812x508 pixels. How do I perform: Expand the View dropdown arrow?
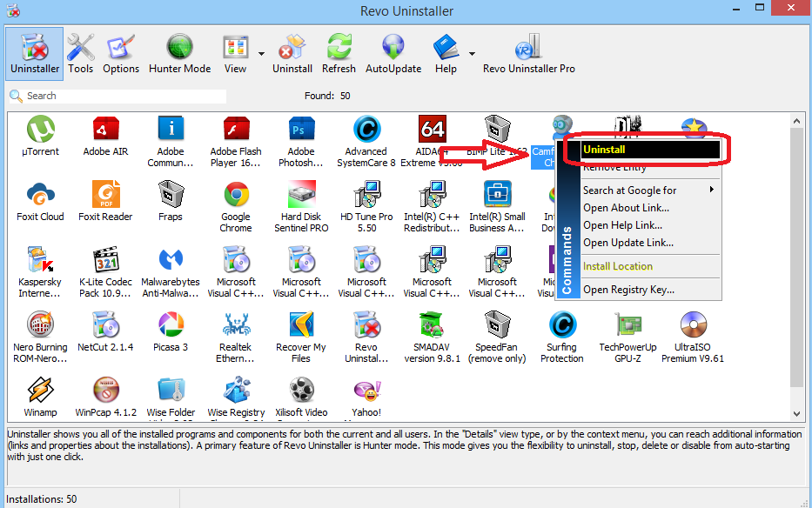pos(261,54)
